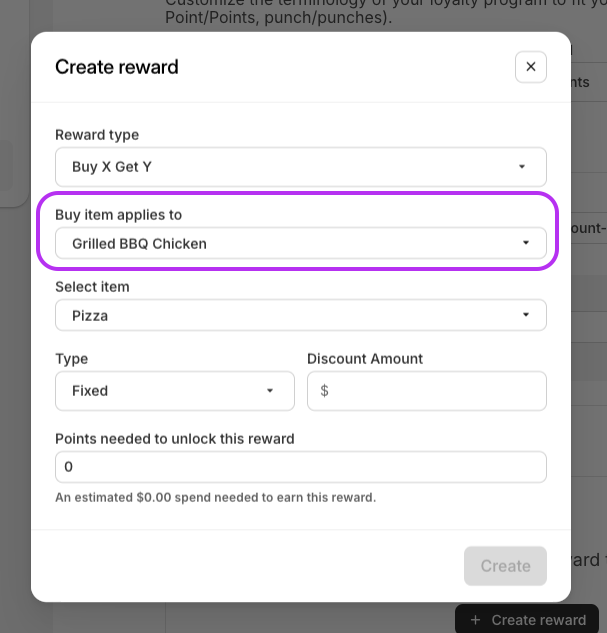Click the Points needed to unlock label
607x633 pixels.
click(174, 438)
